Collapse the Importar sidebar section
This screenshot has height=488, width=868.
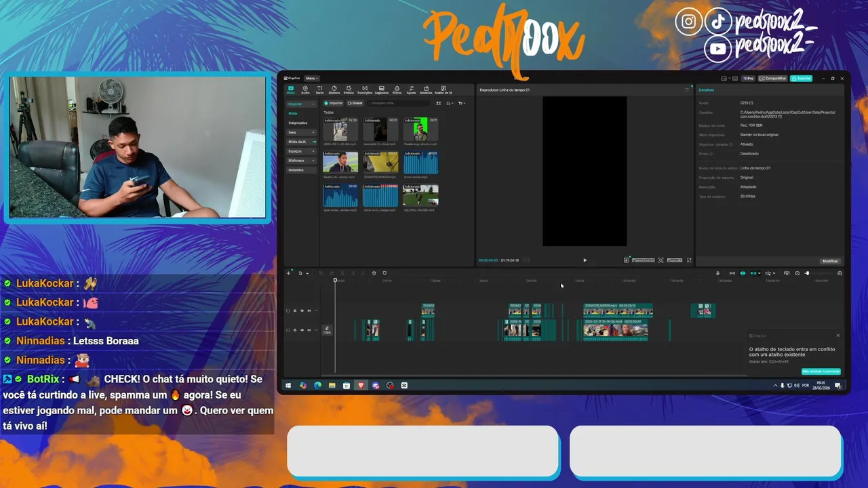coord(301,104)
